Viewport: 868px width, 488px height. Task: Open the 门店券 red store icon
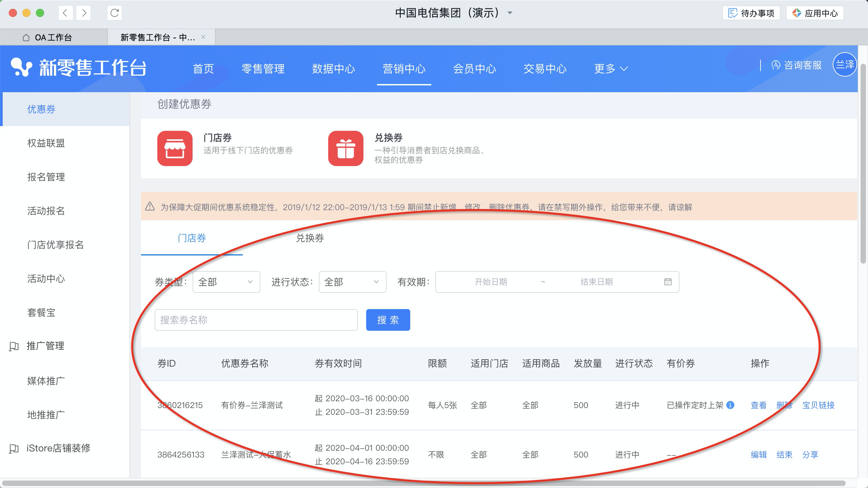[x=175, y=148]
